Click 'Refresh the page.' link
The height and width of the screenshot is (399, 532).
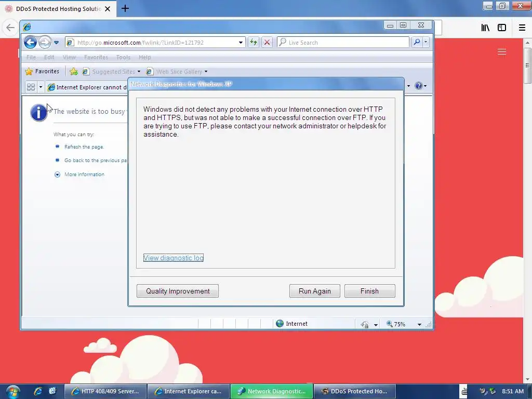(x=84, y=147)
